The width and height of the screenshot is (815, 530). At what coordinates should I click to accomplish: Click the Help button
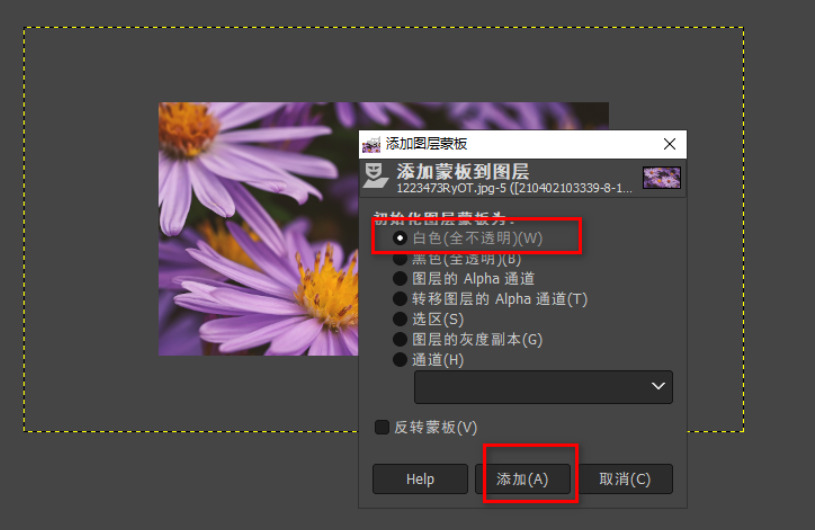pos(420,479)
